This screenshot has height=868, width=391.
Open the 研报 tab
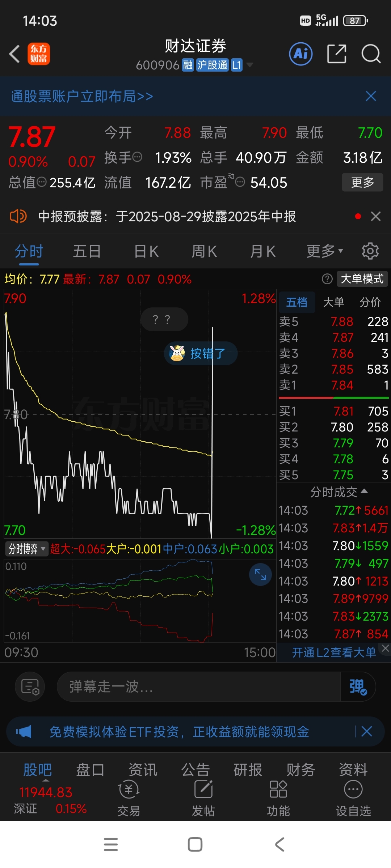pyautogui.click(x=248, y=770)
